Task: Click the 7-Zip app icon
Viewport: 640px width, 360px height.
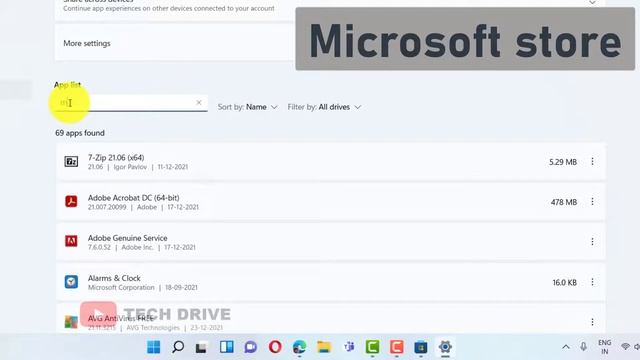Action: click(x=71, y=162)
